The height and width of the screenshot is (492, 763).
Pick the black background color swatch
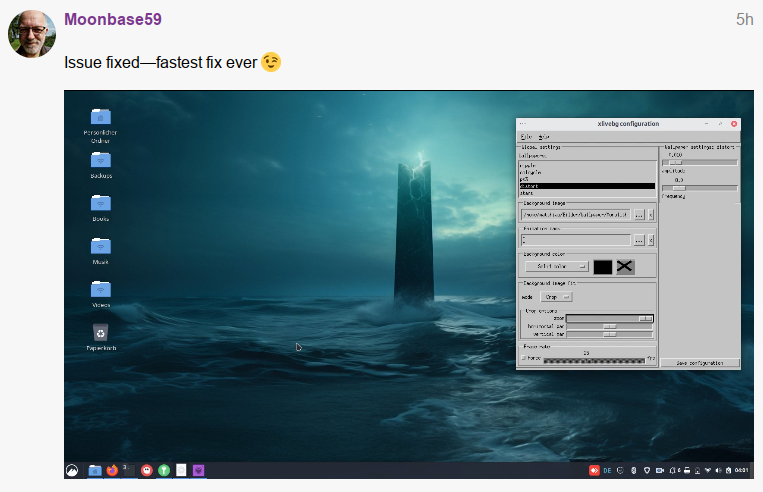tap(602, 267)
